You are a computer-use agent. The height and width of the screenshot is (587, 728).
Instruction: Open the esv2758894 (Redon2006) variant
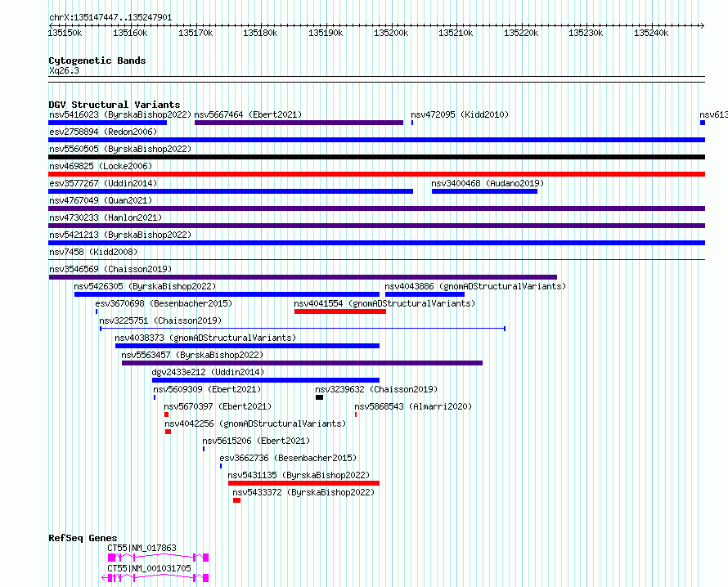pos(103,132)
